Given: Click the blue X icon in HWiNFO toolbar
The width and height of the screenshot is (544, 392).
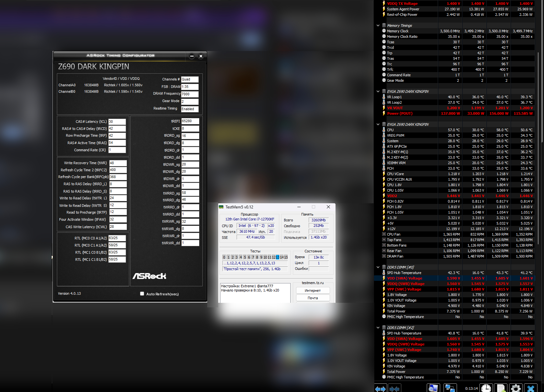Looking at the screenshot, I should click(530, 388).
